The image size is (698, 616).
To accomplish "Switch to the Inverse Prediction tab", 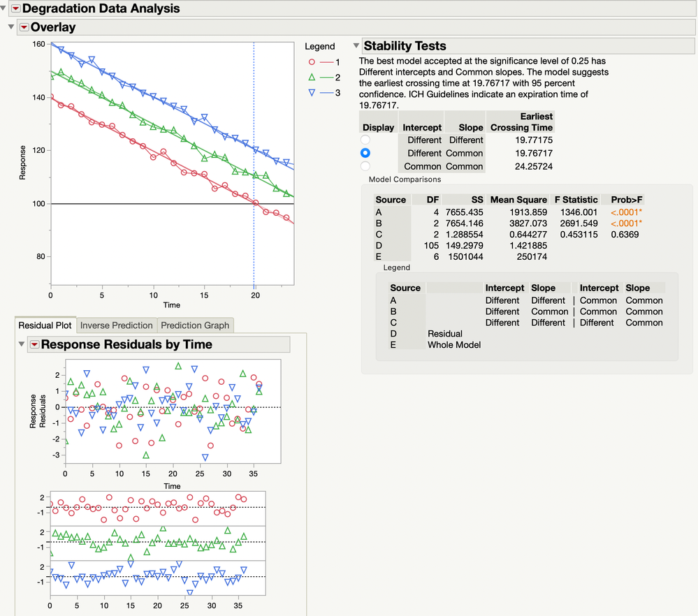I will pos(116,325).
